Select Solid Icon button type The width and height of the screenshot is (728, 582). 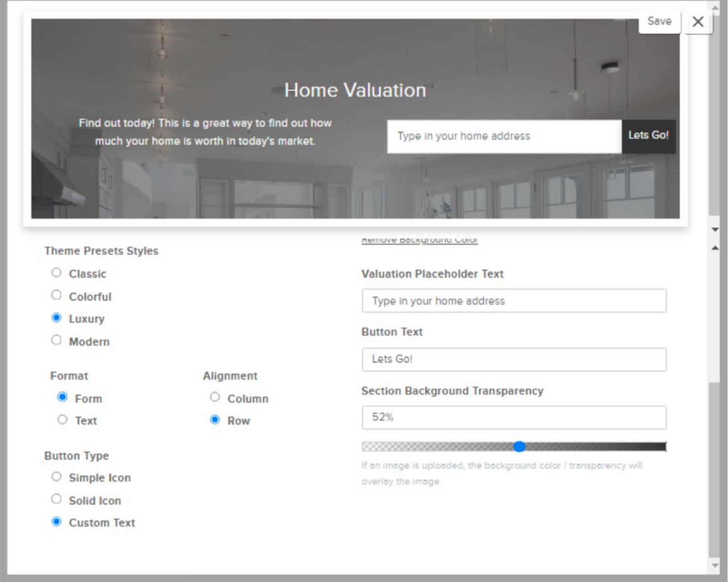(56, 499)
